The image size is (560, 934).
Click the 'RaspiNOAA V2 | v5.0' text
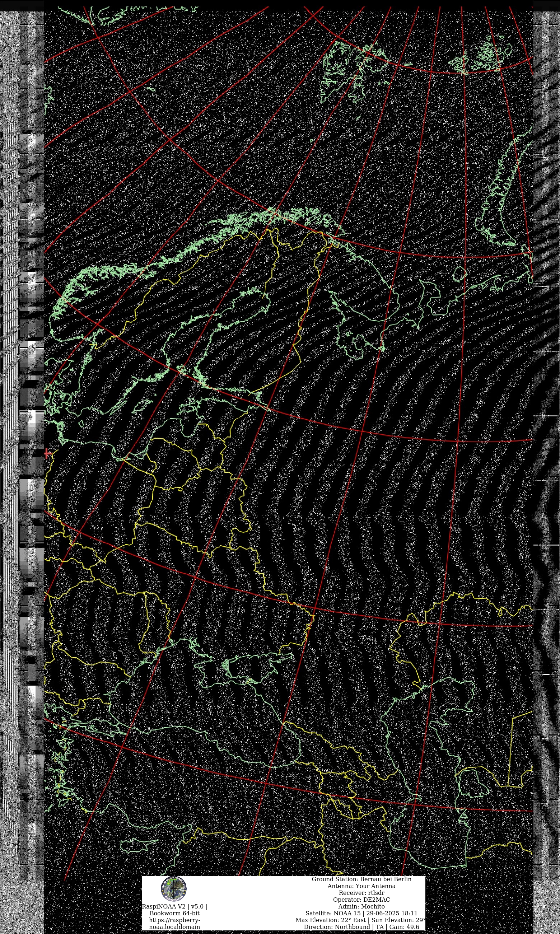click(174, 906)
